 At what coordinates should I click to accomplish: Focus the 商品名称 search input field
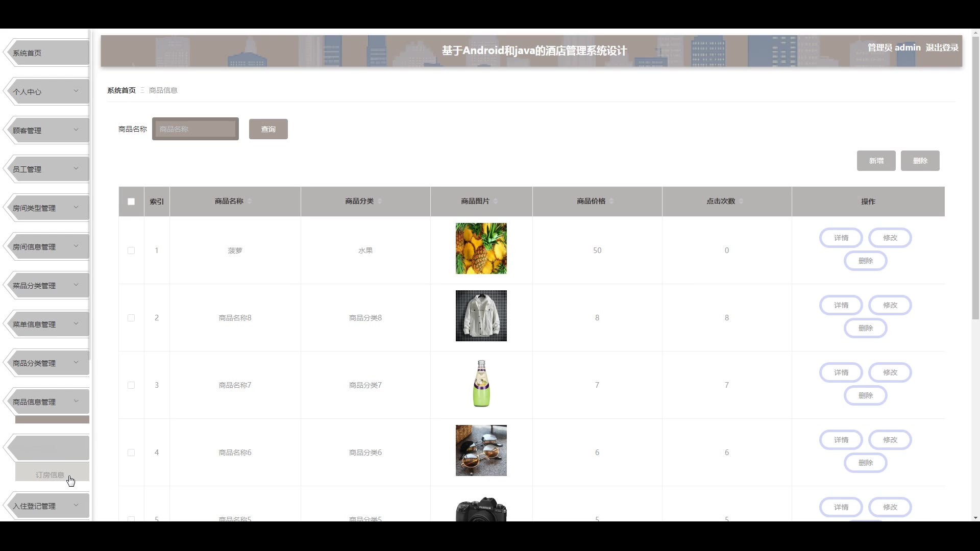tap(195, 129)
